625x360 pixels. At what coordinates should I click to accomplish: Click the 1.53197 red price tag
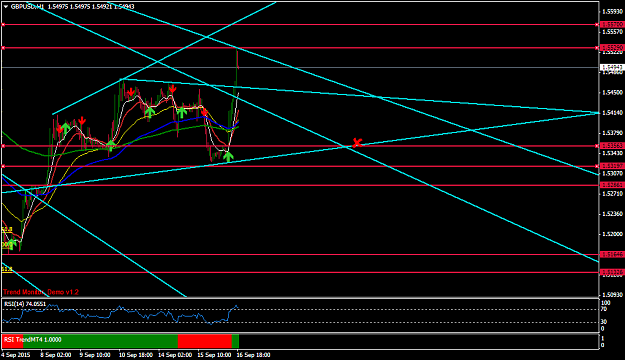(x=612, y=166)
